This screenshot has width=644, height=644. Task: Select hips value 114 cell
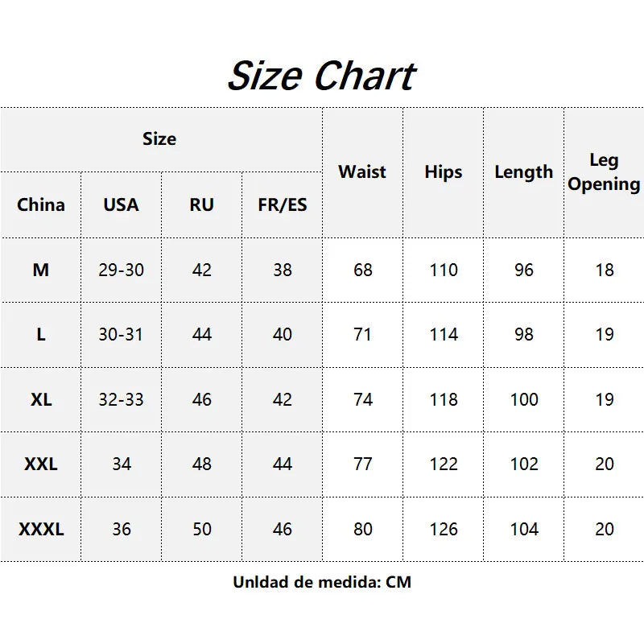click(x=444, y=334)
